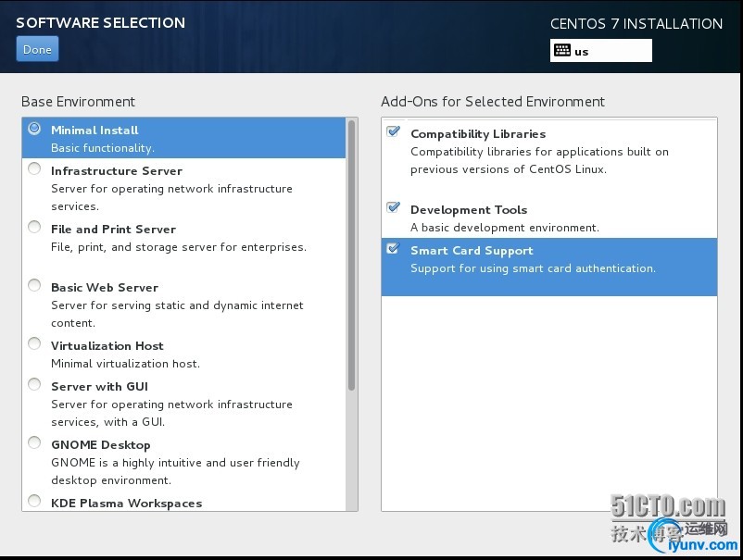The width and height of the screenshot is (743, 560).
Task: Click "Server with GUI" title text
Action: click(99, 386)
